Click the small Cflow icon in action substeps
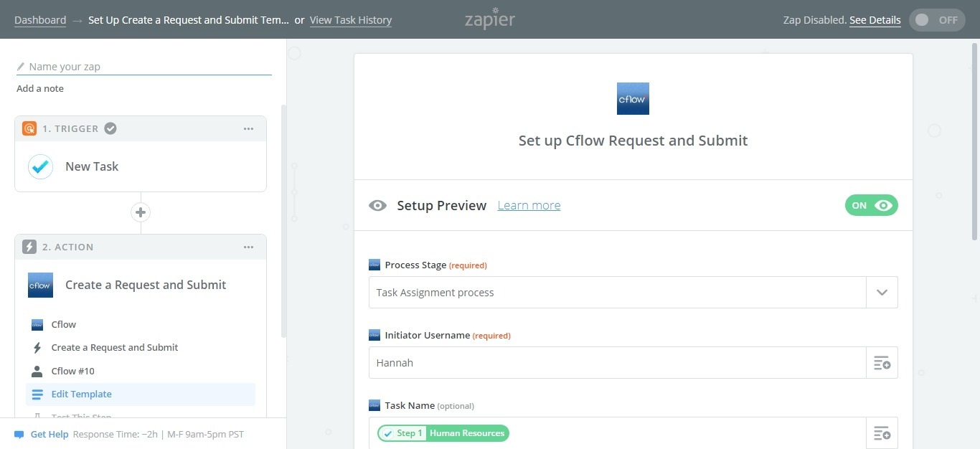Viewport: 980px width, 449px height. click(x=37, y=325)
